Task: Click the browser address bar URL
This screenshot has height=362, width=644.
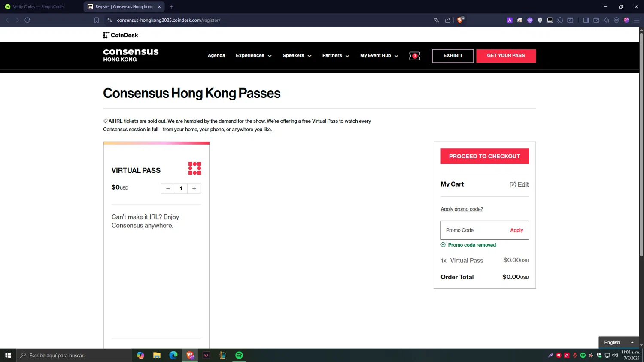Action: [168, 20]
